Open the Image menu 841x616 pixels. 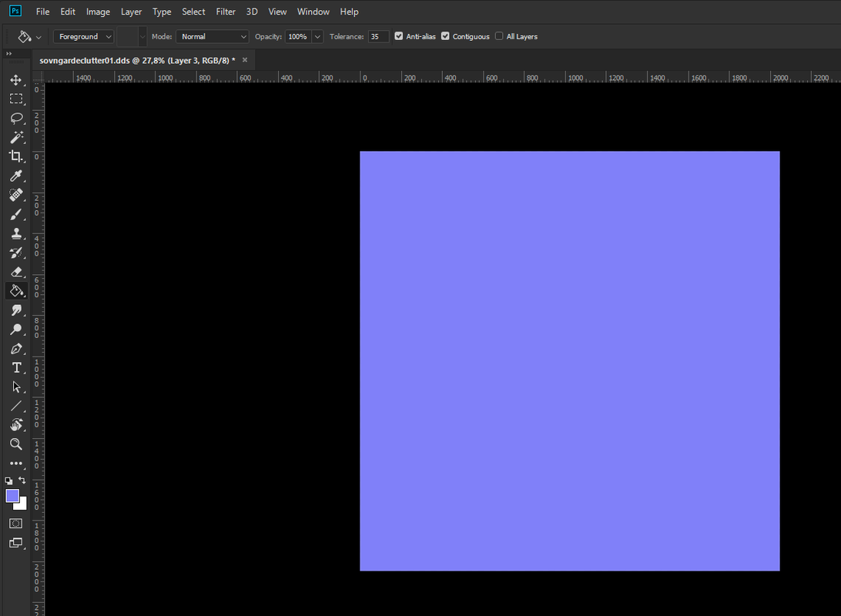tap(98, 12)
